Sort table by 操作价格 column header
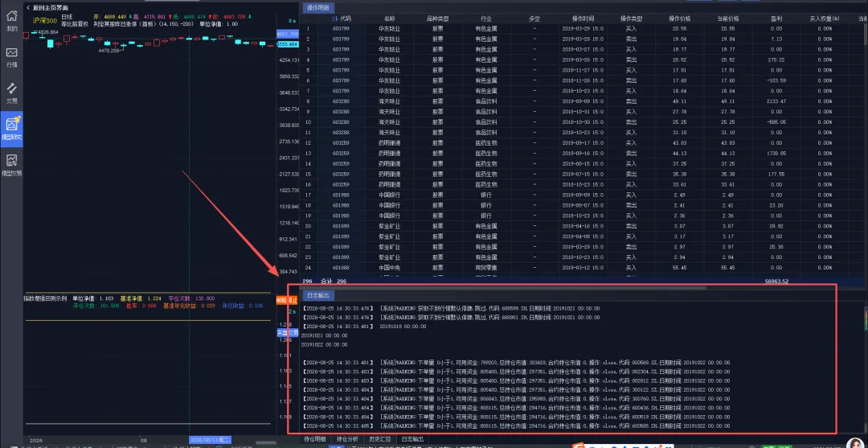Screen dimensions: 868x448 (x=680, y=18)
